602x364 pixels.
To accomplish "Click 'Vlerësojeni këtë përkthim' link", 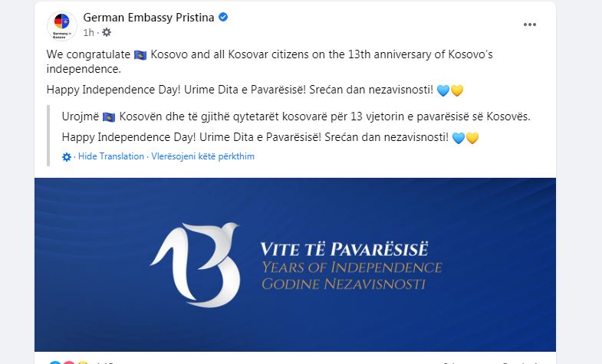I will click(202, 156).
